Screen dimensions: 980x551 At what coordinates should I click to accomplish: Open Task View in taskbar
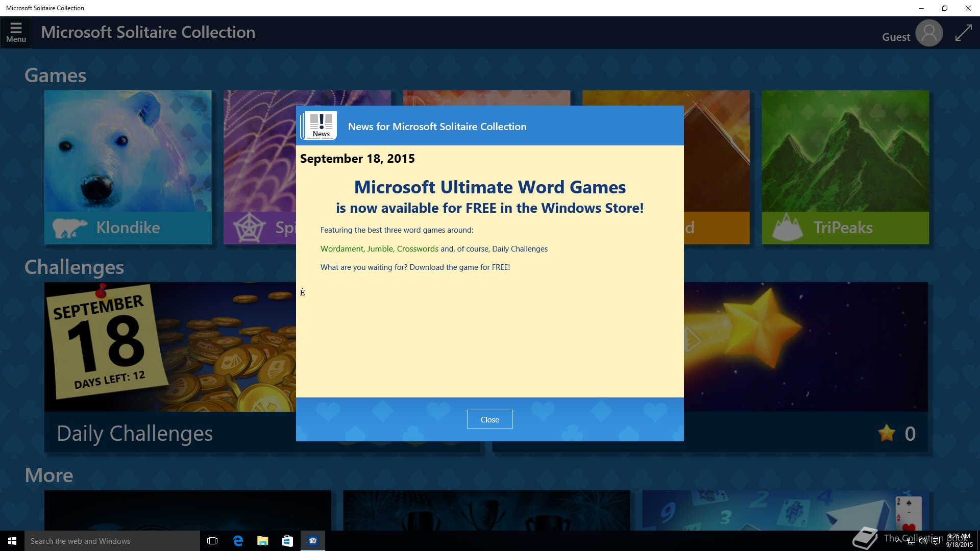[212, 541]
